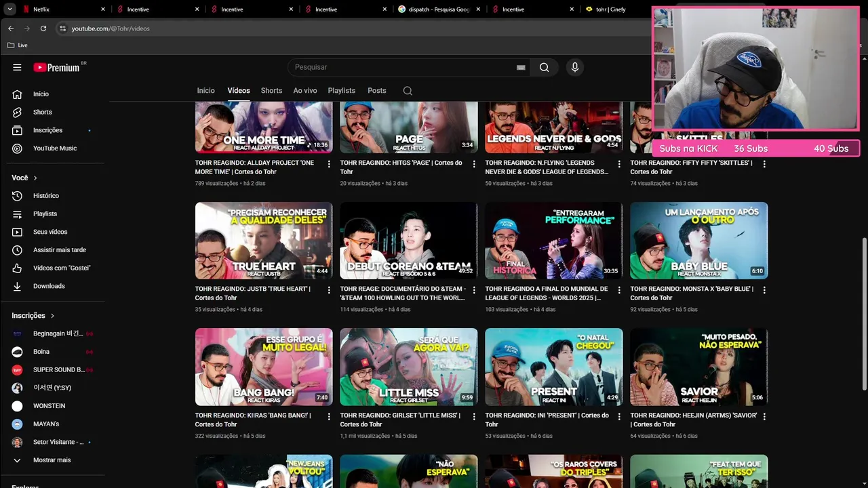The height and width of the screenshot is (488, 868).
Task: Play the SAVIOR React Heejin thumbnail
Action: pyautogui.click(x=699, y=367)
